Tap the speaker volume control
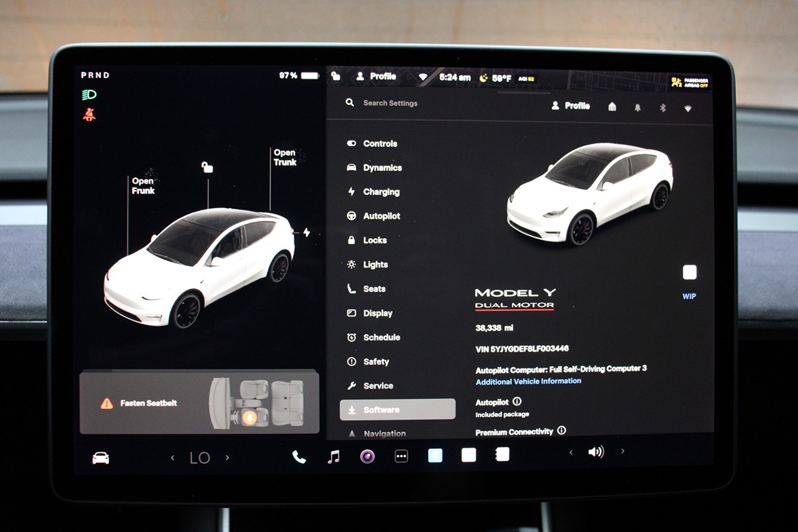The height and width of the screenshot is (532, 798). point(596,452)
